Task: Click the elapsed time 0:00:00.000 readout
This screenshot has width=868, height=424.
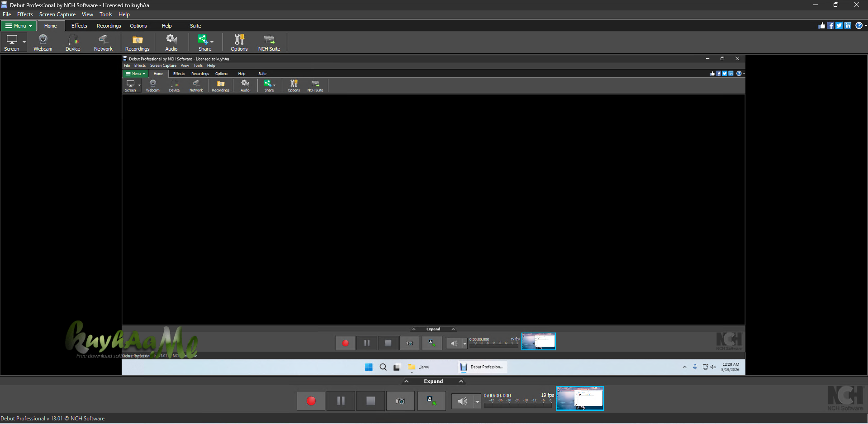Action: pyautogui.click(x=497, y=396)
